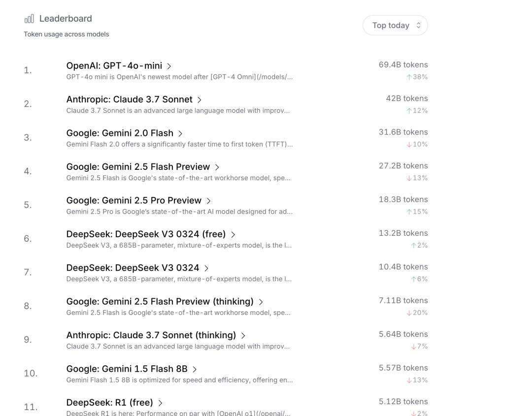Screen dimensions: 532x416
Task: Select Claude 3.7 Sonnet (thinking) model
Action: coord(151,335)
